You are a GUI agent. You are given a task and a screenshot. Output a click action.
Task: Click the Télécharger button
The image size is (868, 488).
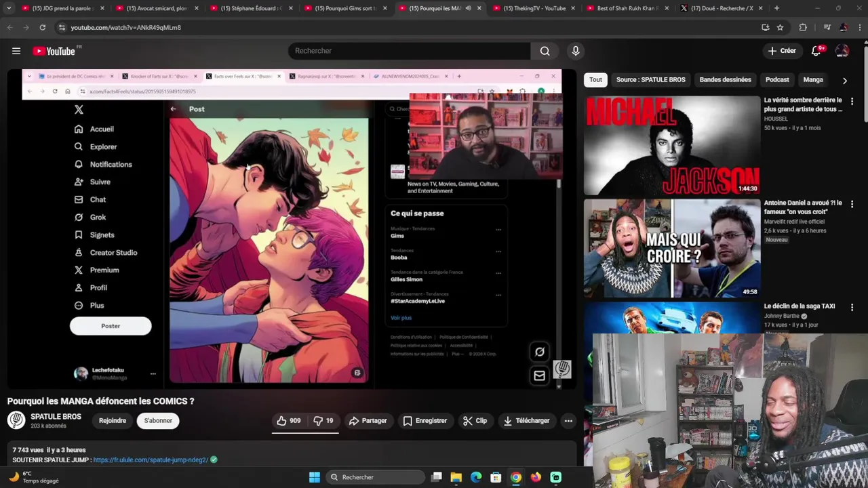point(526,421)
